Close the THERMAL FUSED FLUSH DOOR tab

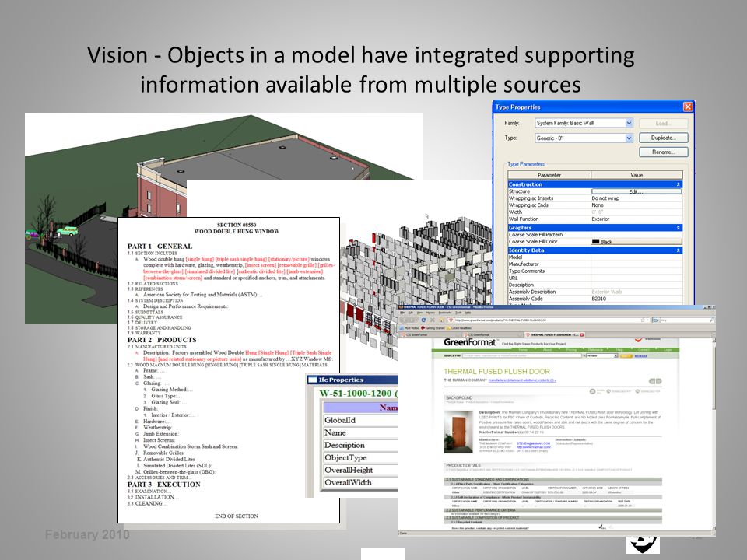582,334
